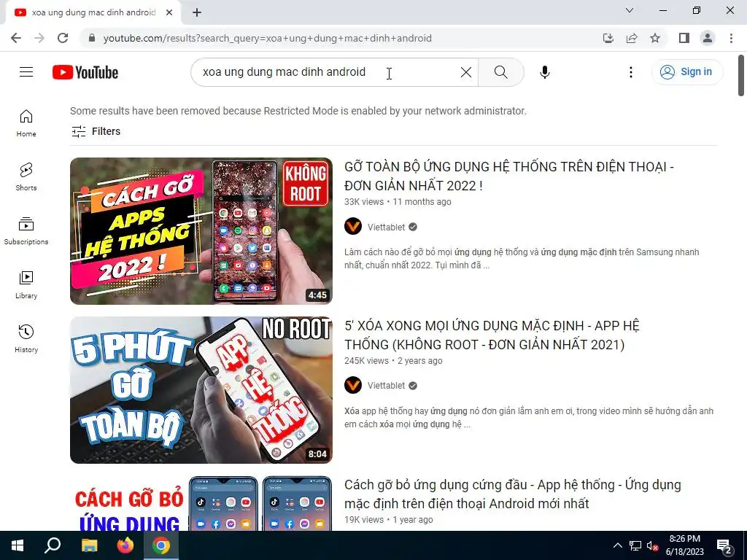Image resolution: width=747 pixels, height=560 pixels.
Task: Launch Firefox from the taskbar
Action: (x=125, y=545)
